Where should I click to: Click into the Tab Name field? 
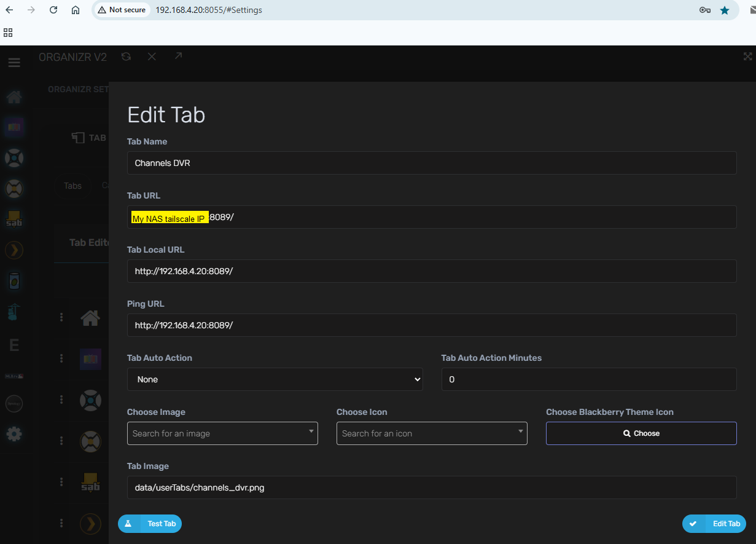[x=431, y=163]
